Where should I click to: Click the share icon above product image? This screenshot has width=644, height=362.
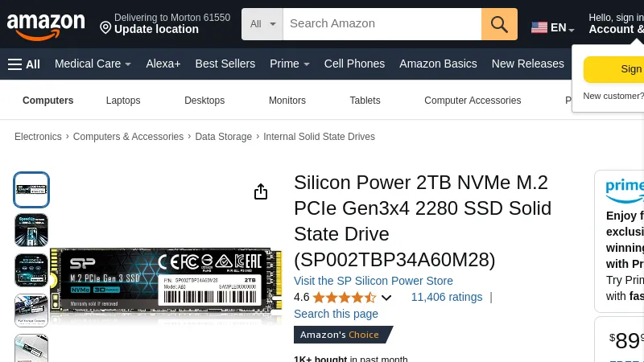261,191
